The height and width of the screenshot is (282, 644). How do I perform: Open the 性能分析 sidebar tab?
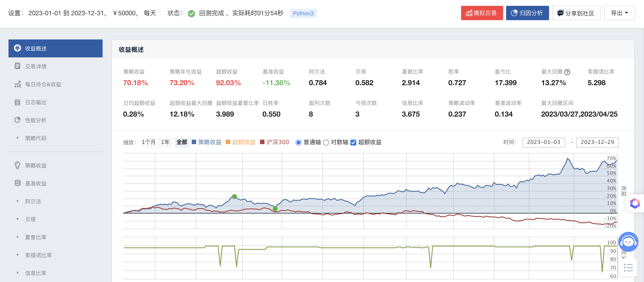pos(55,120)
